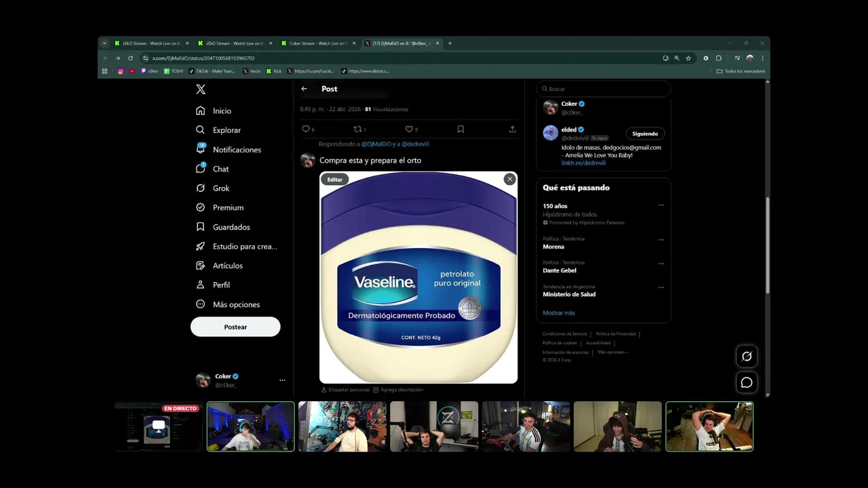This screenshot has height=488, width=868.
Task: Open the linktr.ee/dedreviil link
Action: tap(583, 163)
